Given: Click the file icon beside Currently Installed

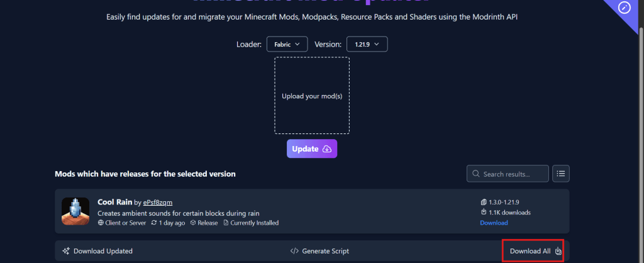Looking at the screenshot, I should [226, 223].
